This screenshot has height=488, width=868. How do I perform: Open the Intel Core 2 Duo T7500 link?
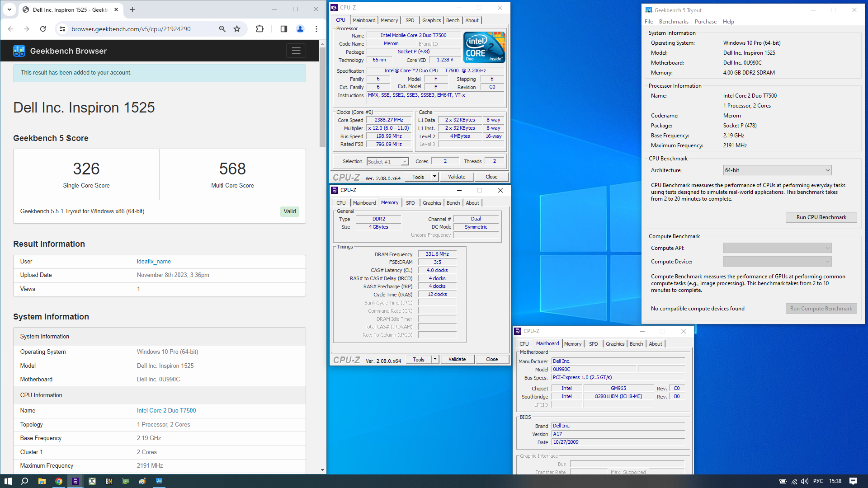click(x=166, y=411)
